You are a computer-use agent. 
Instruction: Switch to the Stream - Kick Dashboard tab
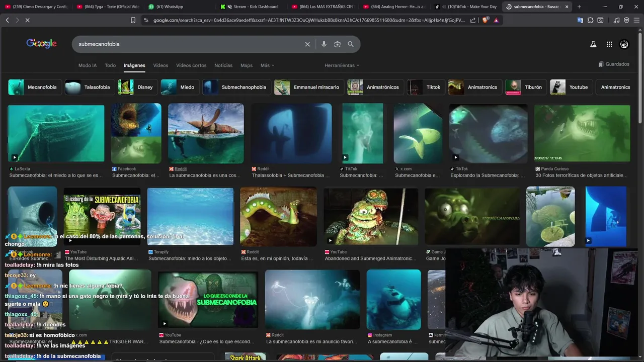click(x=252, y=7)
